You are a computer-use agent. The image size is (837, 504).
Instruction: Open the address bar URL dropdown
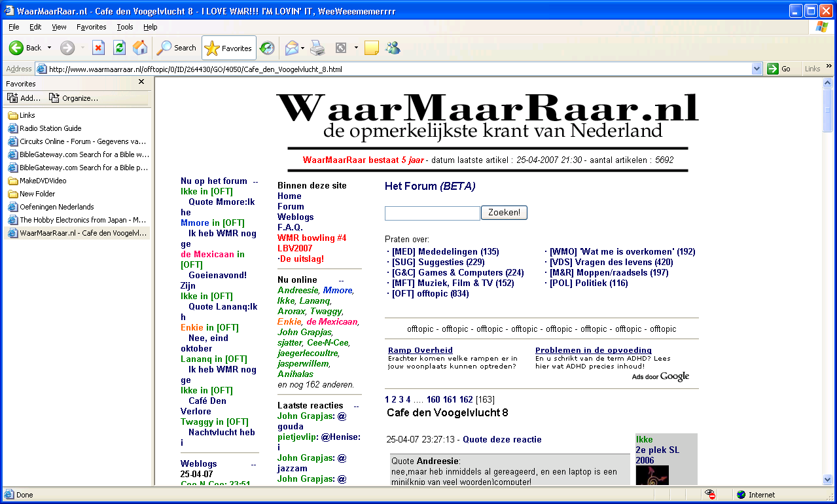click(x=757, y=69)
